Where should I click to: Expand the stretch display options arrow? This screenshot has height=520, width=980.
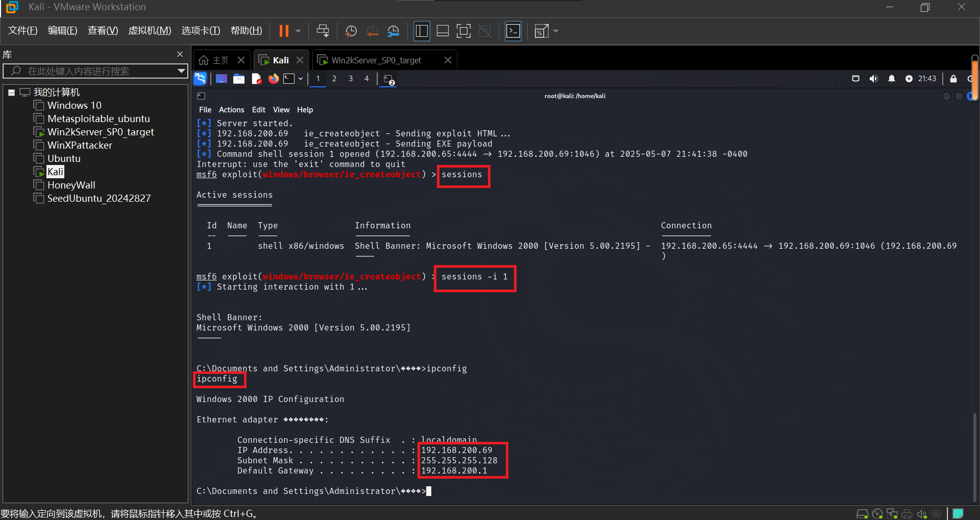pyautogui.click(x=556, y=31)
